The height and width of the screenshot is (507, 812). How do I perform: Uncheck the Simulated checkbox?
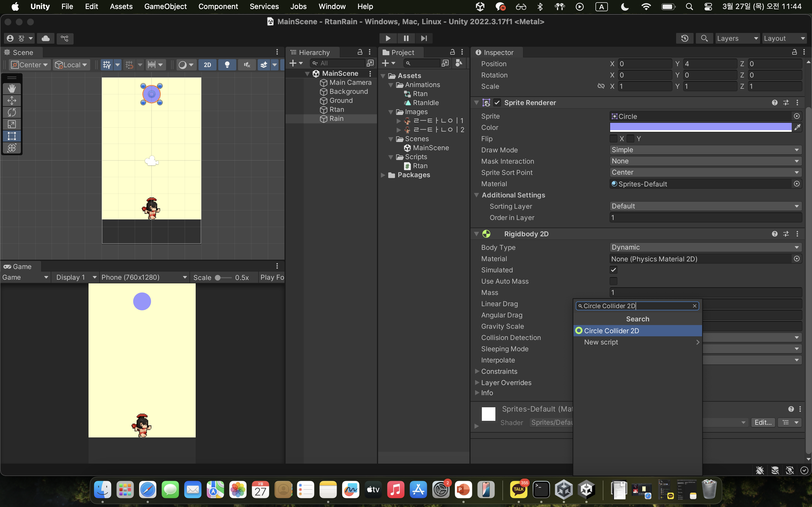point(613,270)
